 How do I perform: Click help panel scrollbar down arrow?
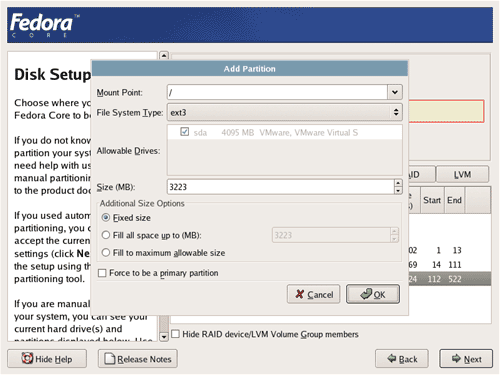[x=164, y=337]
